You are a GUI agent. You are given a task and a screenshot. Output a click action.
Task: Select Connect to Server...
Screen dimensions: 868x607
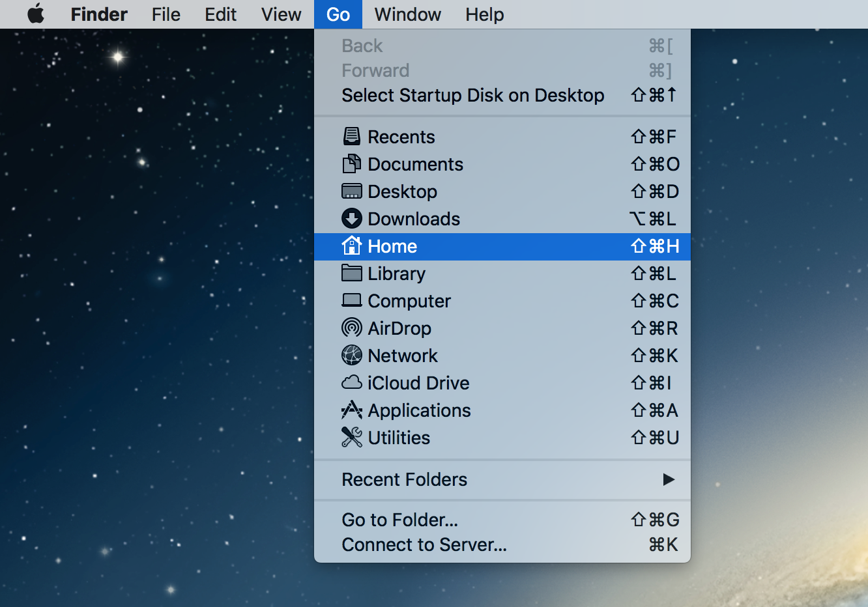point(424,544)
